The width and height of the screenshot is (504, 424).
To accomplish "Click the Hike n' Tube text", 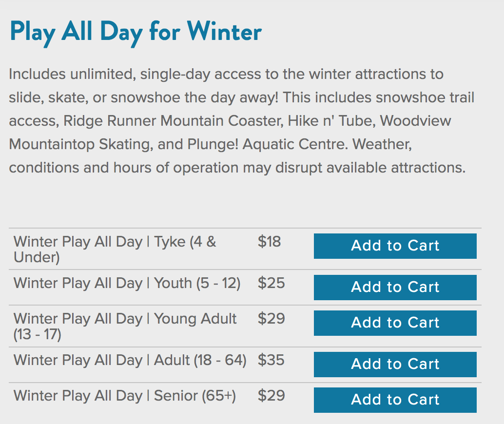I will [331, 121].
